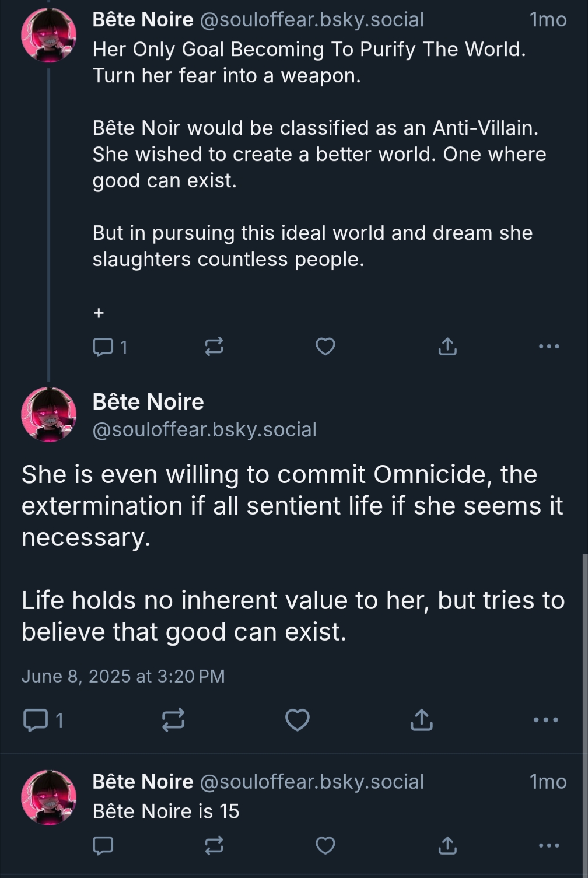Repost the main Omnicide post
The width and height of the screenshot is (588, 878).
[173, 720]
